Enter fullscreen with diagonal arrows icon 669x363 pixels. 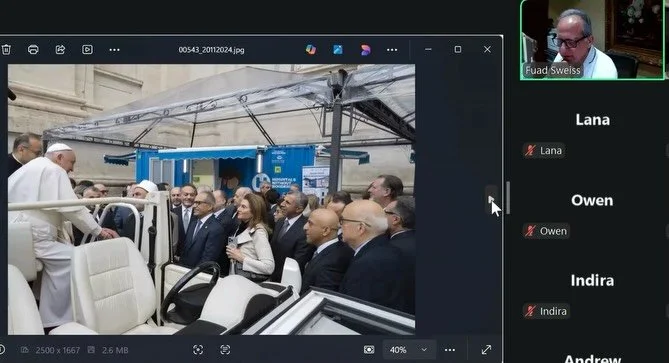click(486, 350)
